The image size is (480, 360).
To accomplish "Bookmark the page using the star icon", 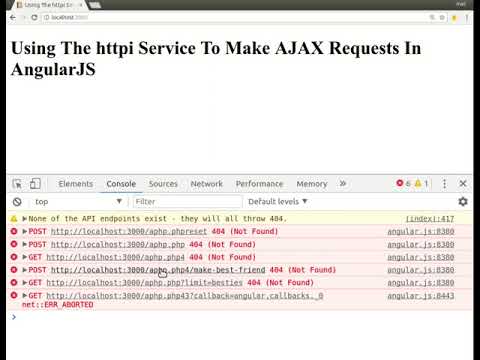I will [x=442, y=17].
